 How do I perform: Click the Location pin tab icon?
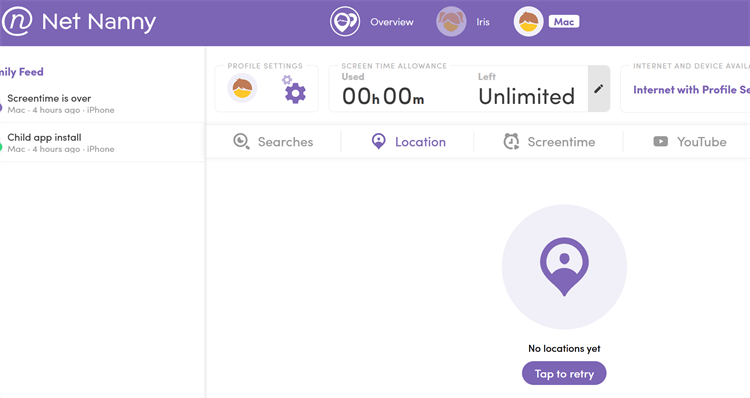[378, 142]
